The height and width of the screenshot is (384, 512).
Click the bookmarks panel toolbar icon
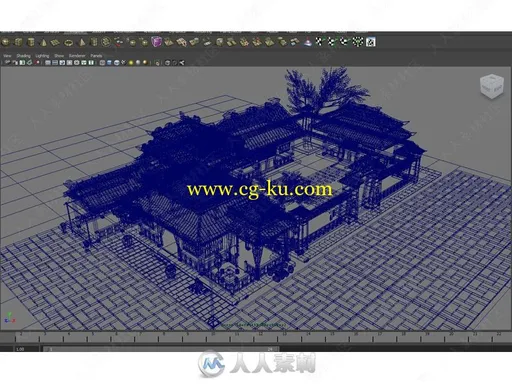pos(22,63)
